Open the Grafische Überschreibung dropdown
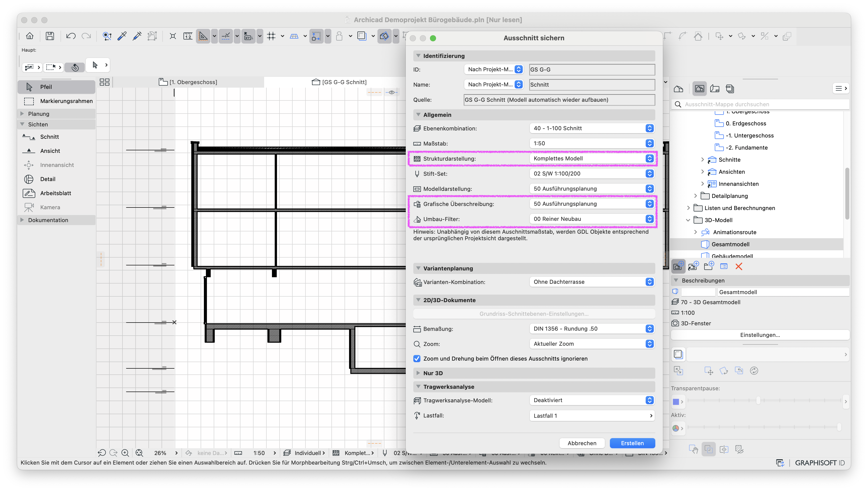This screenshot has height=491, width=868. click(592, 204)
